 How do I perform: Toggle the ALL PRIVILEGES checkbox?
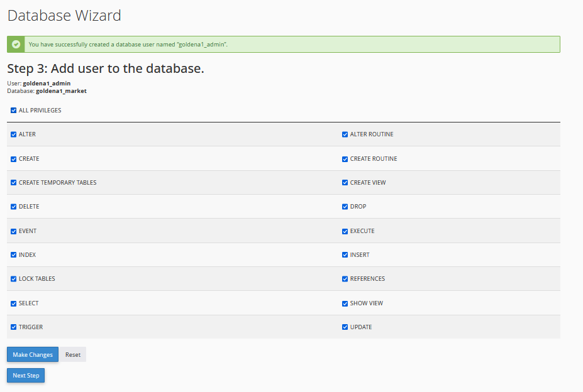(13, 111)
